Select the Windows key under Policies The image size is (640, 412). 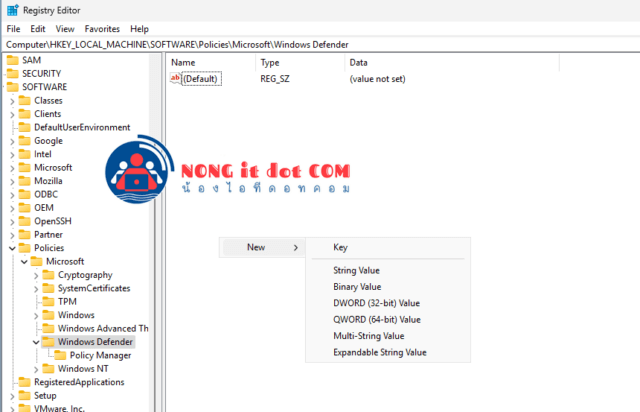coord(76,315)
